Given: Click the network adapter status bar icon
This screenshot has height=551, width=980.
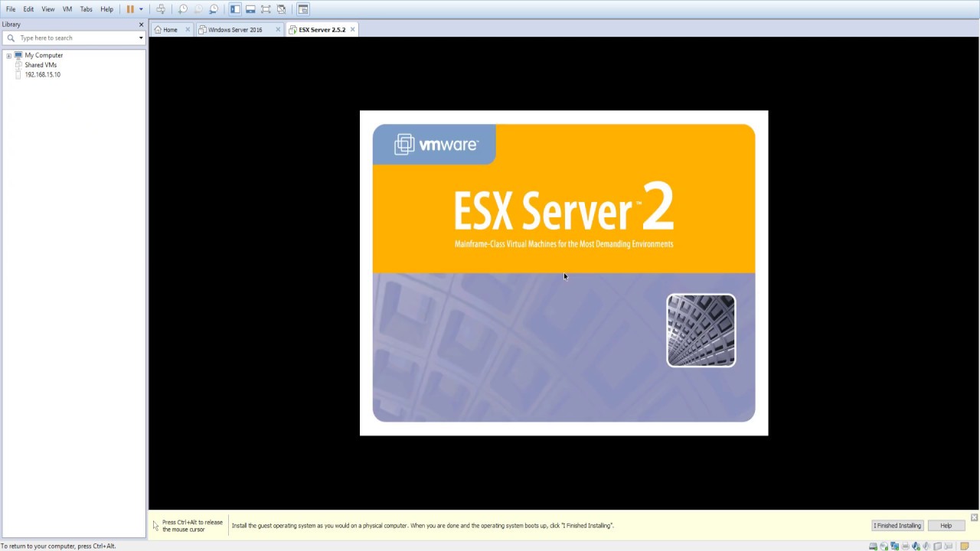Looking at the screenshot, I should click(895, 546).
